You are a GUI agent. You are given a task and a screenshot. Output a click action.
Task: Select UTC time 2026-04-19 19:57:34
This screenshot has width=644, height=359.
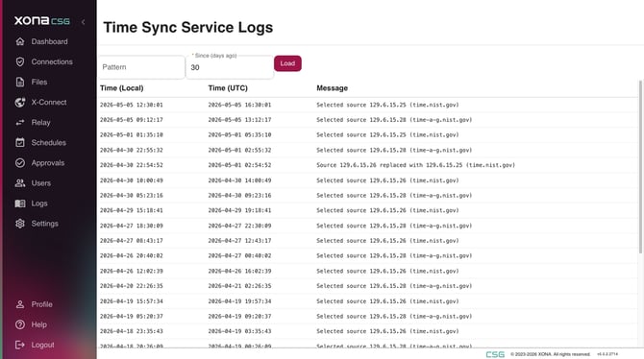[x=239, y=301]
